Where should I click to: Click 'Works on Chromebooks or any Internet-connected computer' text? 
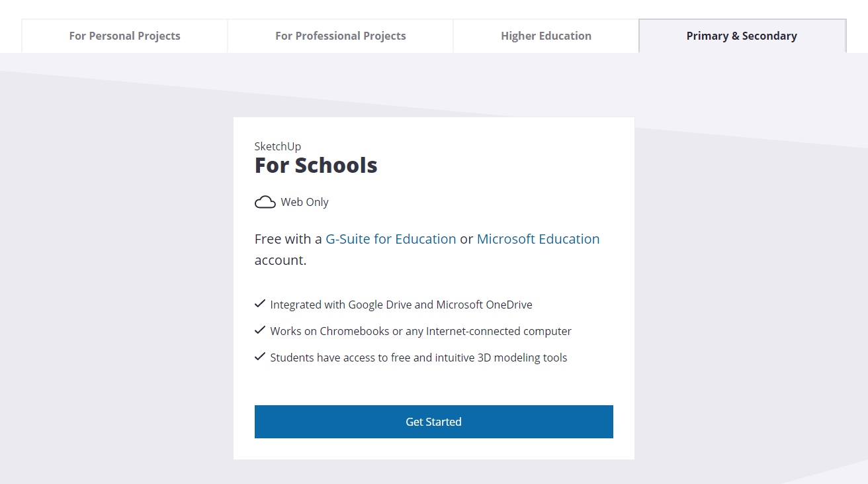click(421, 331)
